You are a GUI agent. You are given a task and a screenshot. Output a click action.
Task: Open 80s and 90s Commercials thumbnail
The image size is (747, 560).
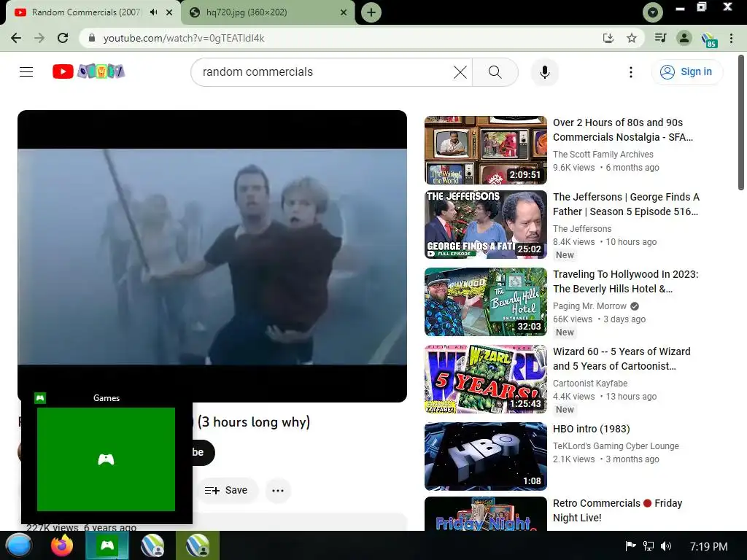(x=485, y=150)
